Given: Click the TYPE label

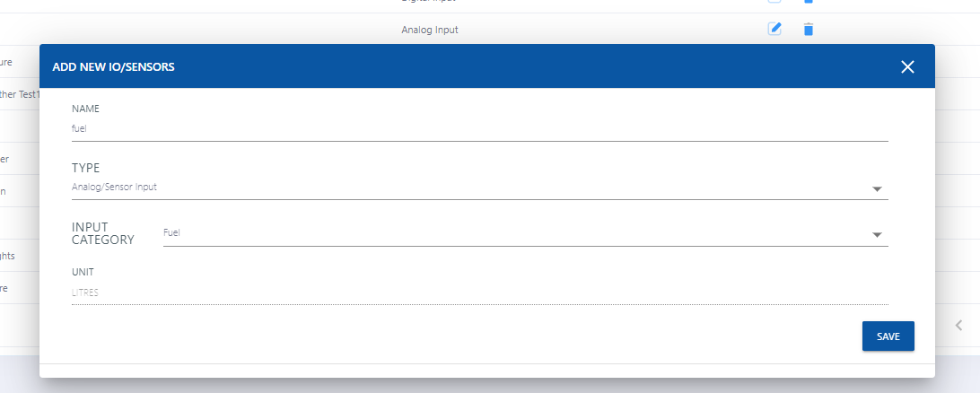Looking at the screenshot, I should (x=85, y=168).
